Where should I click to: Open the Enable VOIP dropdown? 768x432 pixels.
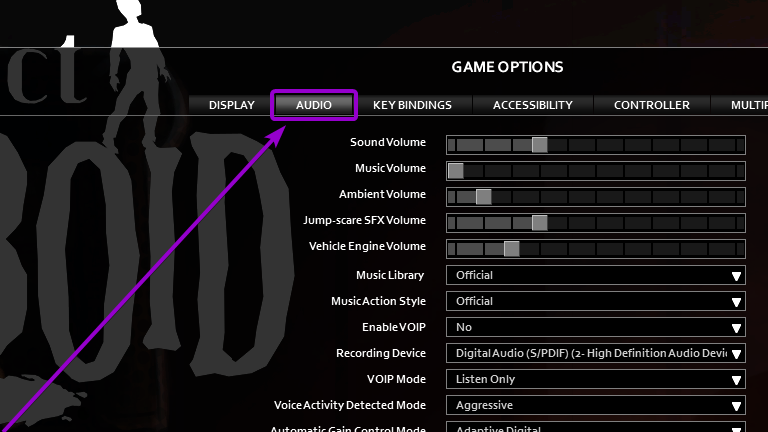595,327
